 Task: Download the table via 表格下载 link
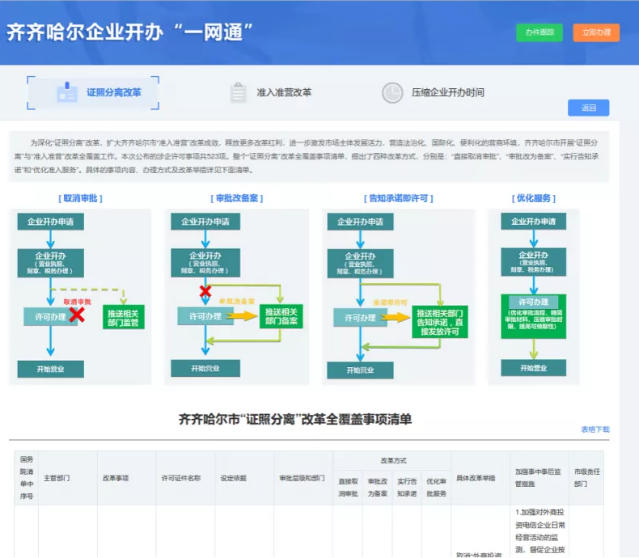(x=595, y=429)
